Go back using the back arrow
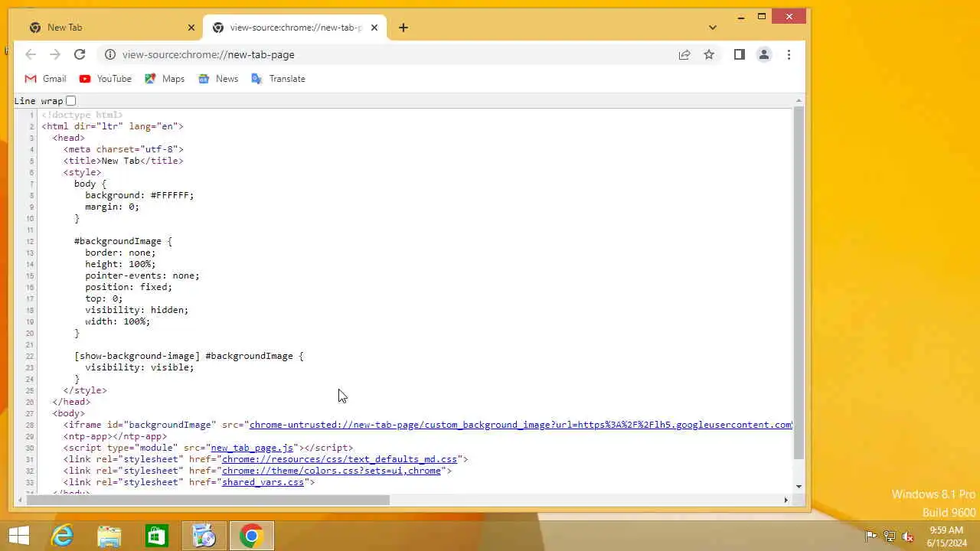980x551 pixels. point(31,54)
